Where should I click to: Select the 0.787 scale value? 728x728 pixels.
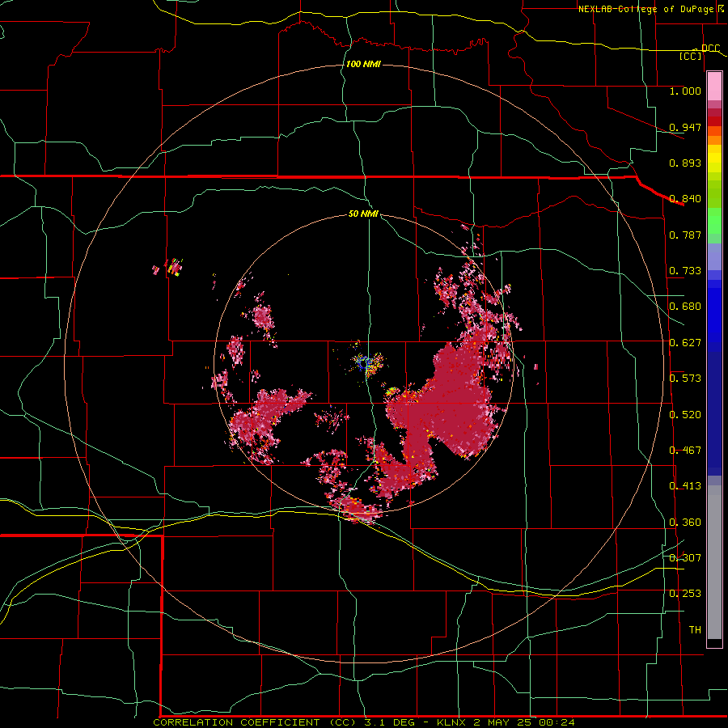(685, 235)
